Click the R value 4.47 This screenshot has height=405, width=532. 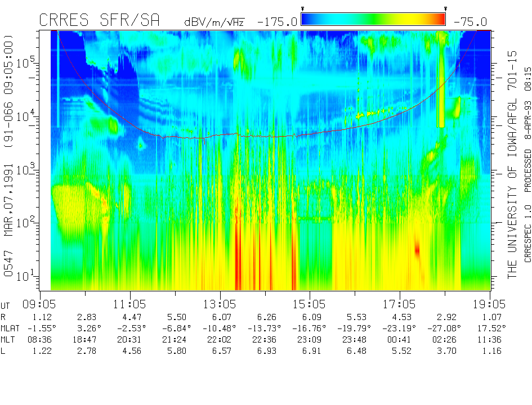pos(132,317)
